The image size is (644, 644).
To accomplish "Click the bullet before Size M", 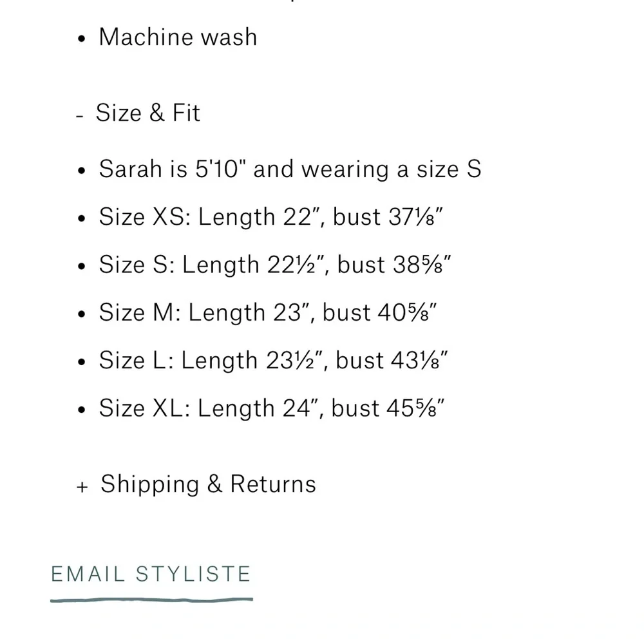I will pyautogui.click(x=81, y=314).
